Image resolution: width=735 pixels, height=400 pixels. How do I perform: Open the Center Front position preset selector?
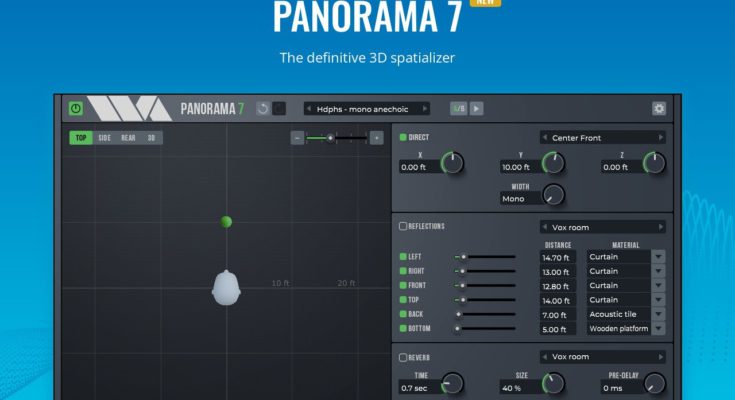(602, 138)
